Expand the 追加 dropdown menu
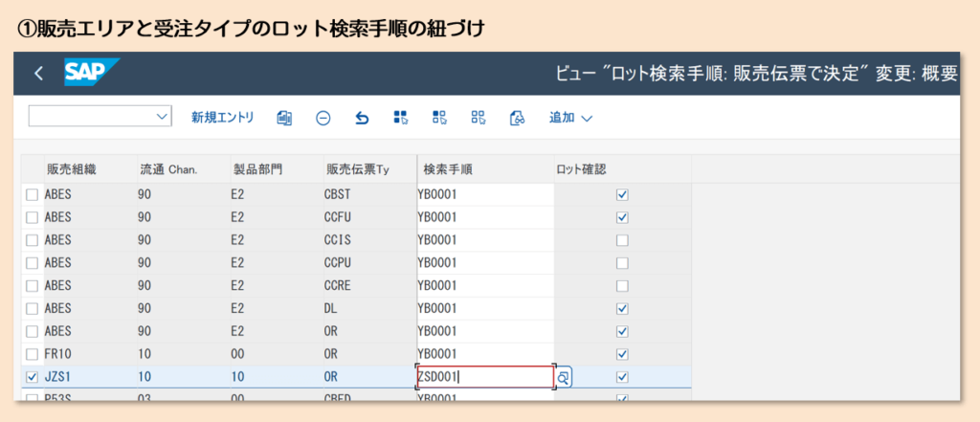980x422 pixels. 571,118
